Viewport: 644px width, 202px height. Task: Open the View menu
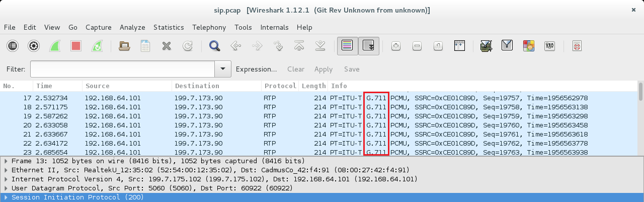(x=52, y=27)
